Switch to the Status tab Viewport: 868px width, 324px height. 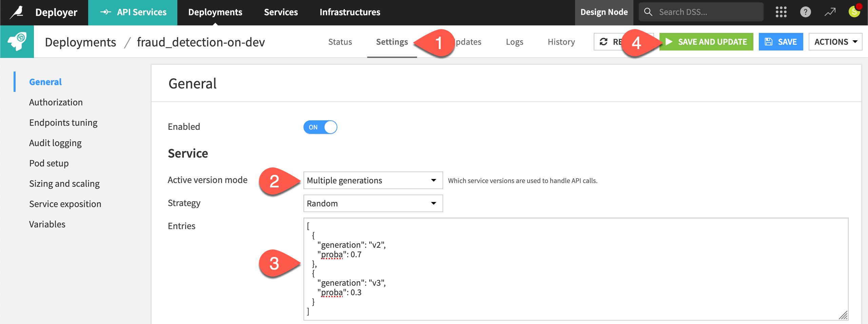click(340, 41)
